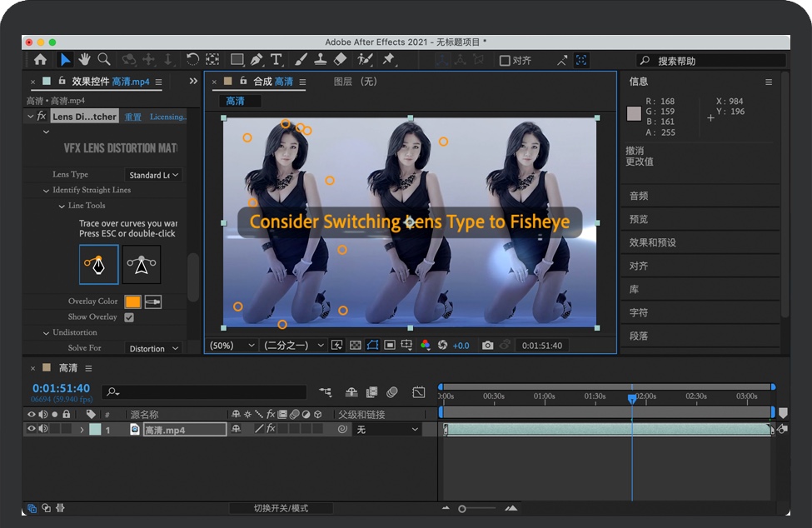Activate the Puppet Pin tool
Viewport: 812px width, 528px height.
tap(388, 59)
